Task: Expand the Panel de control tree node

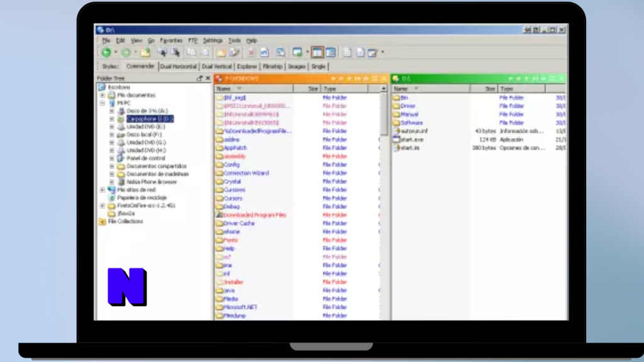Action: click(x=112, y=158)
